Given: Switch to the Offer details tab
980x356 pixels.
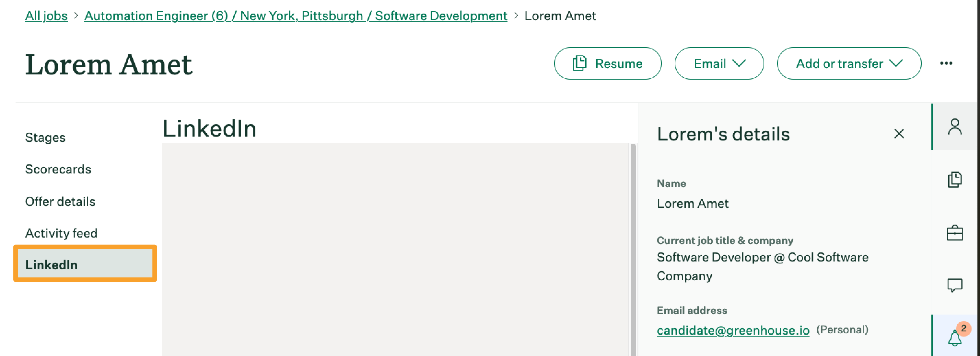Looking at the screenshot, I should [60, 201].
